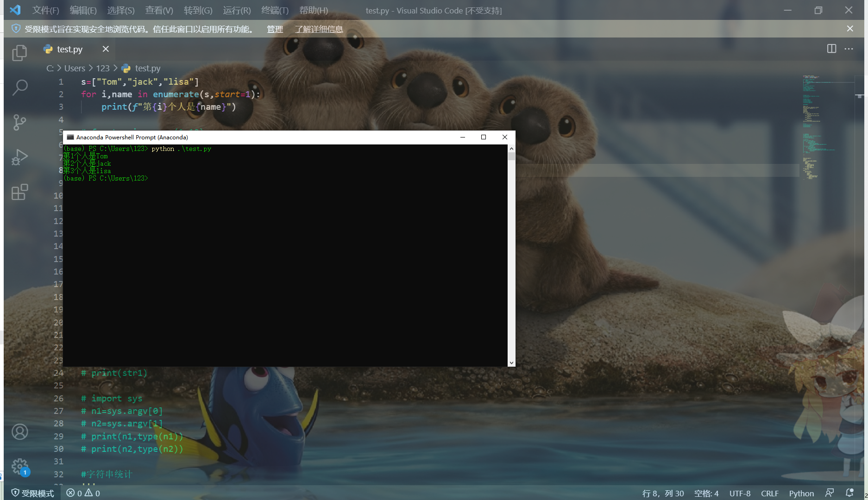Click the print statement on line 3

coord(169,107)
